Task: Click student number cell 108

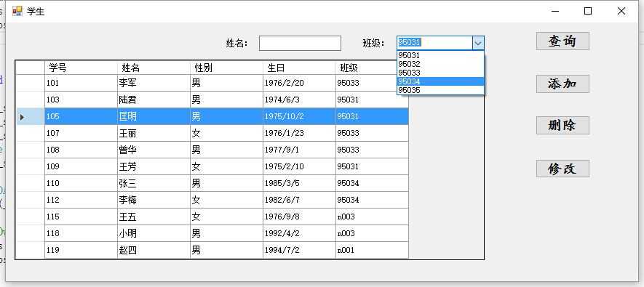Action: tap(81, 150)
